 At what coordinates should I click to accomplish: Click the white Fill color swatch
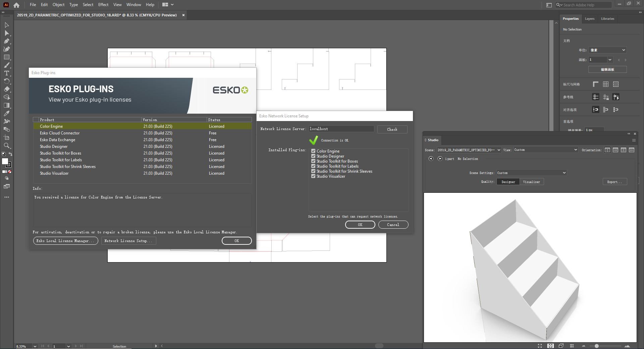click(x=5, y=162)
